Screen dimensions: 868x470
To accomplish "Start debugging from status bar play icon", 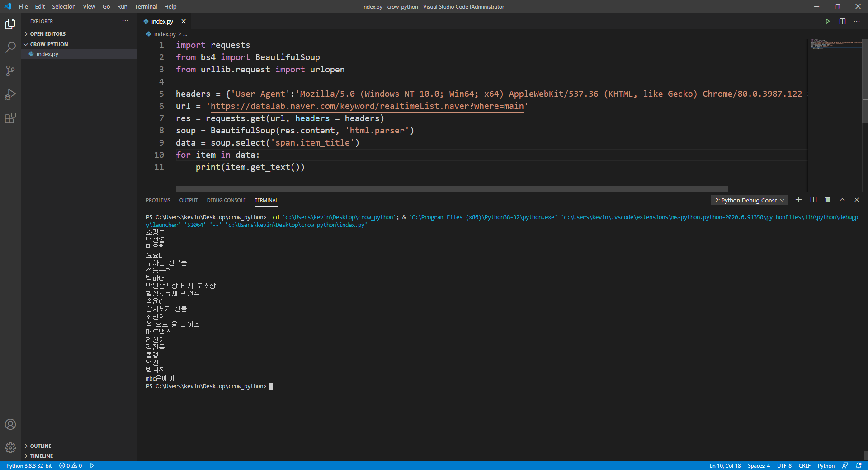I will click(x=92, y=465).
